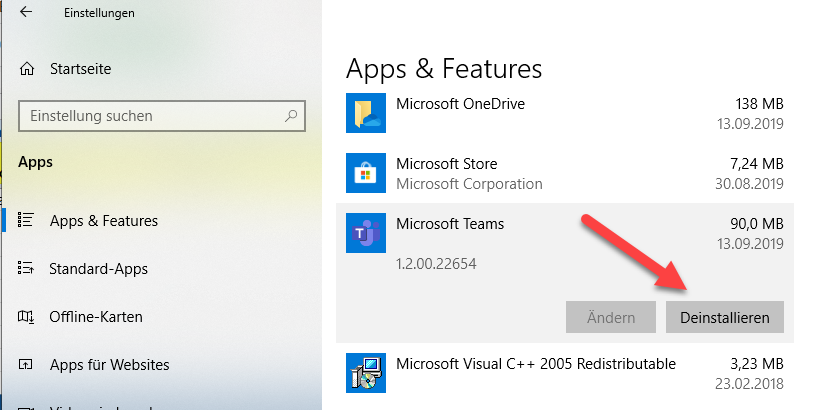Click the Apps & Features list icon

(27, 220)
